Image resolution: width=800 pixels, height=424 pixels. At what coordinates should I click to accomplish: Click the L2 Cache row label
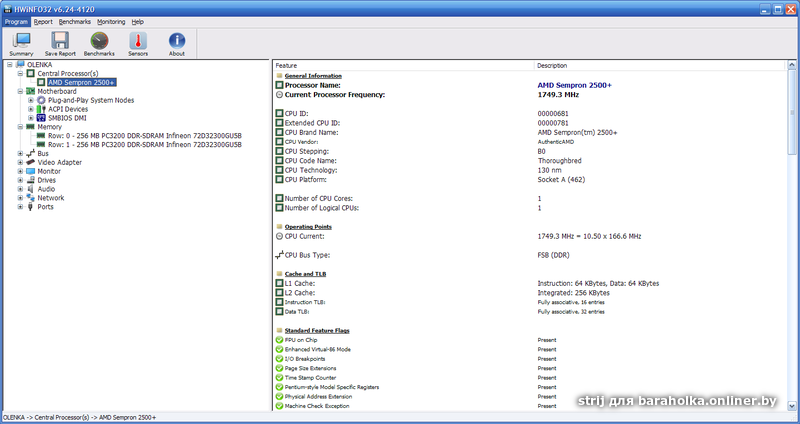[x=300, y=293]
